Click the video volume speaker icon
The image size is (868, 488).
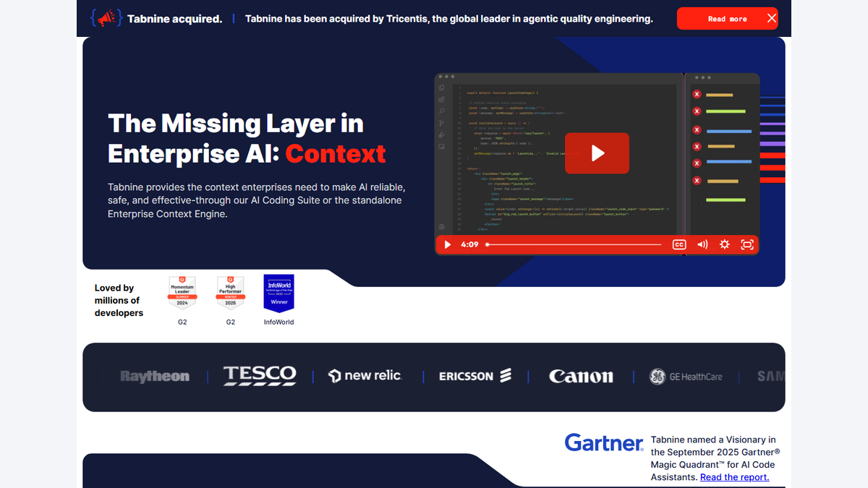[702, 245]
